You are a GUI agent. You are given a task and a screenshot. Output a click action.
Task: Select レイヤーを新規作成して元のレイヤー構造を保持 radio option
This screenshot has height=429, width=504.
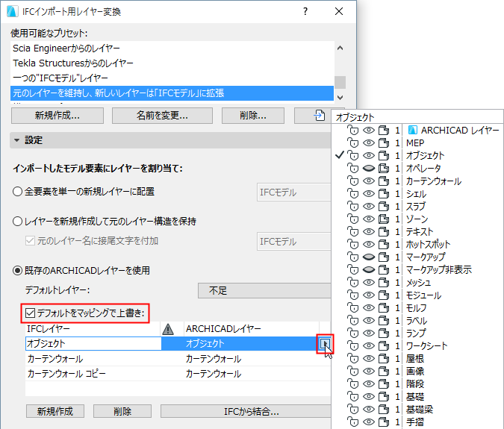pyautogui.click(x=17, y=222)
